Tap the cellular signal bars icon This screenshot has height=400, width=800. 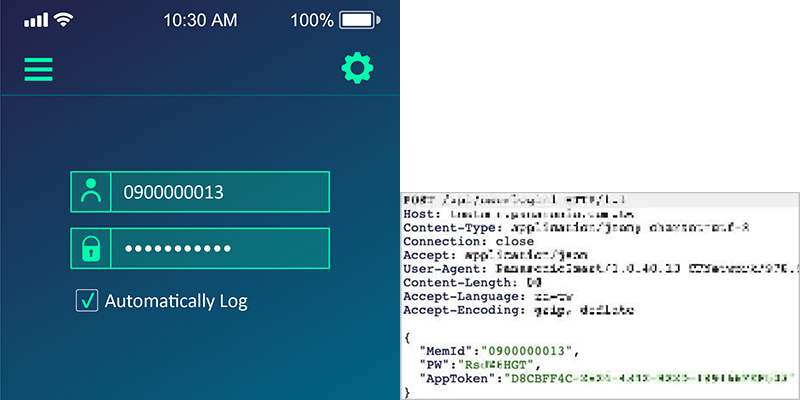(x=35, y=20)
